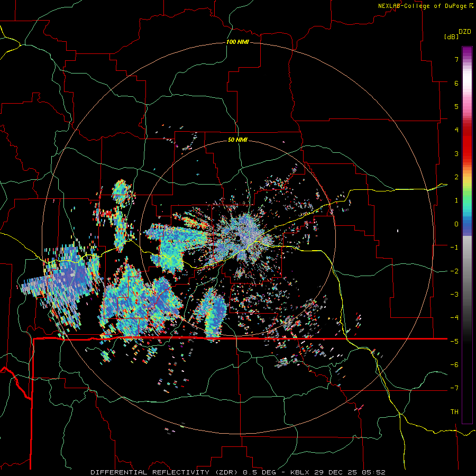This screenshot has width=476, height=476.
Task: Click the DIFFERENTIAL REFLECTIVITY (ZDR) caption text
Action: point(166,472)
